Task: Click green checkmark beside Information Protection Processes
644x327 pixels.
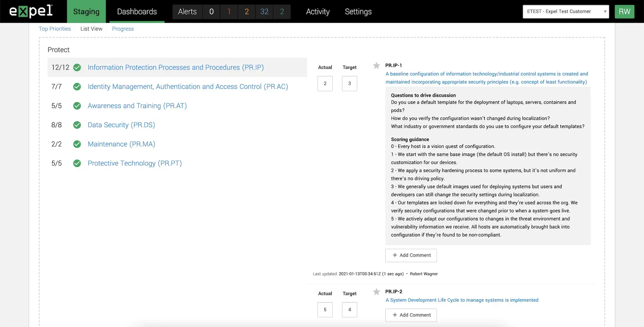Action: (77, 67)
